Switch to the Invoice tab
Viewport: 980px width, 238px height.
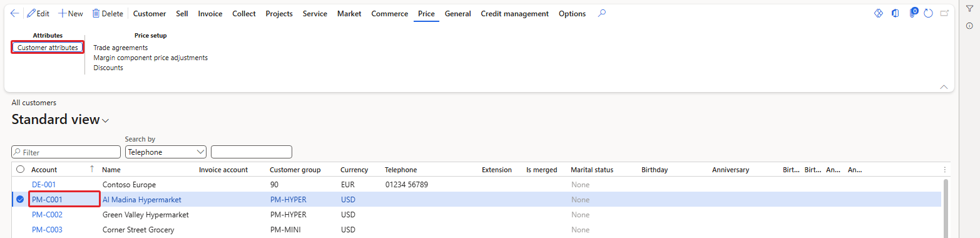210,13
